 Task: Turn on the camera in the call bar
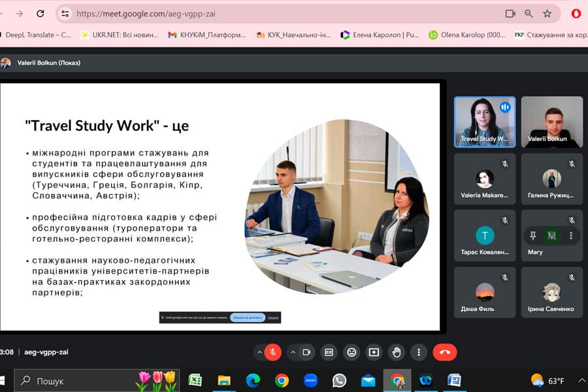[x=306, y=352]
